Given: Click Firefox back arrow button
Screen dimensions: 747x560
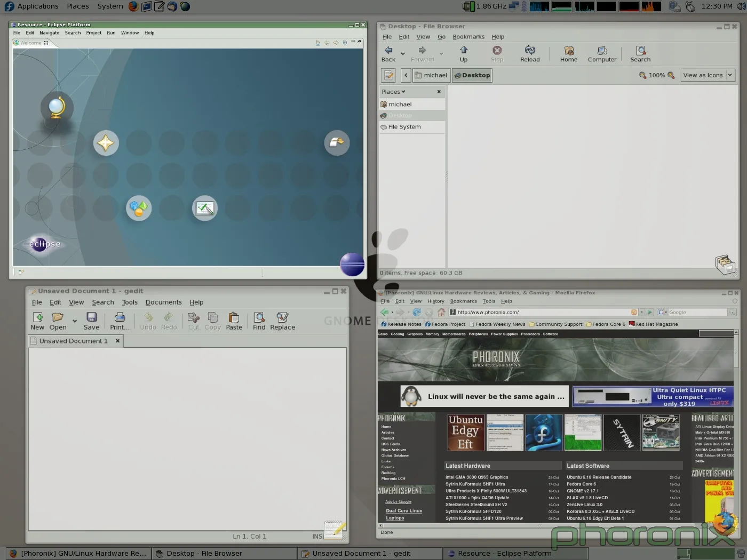Looking at the screenshot, I should [x=384, y=312].
